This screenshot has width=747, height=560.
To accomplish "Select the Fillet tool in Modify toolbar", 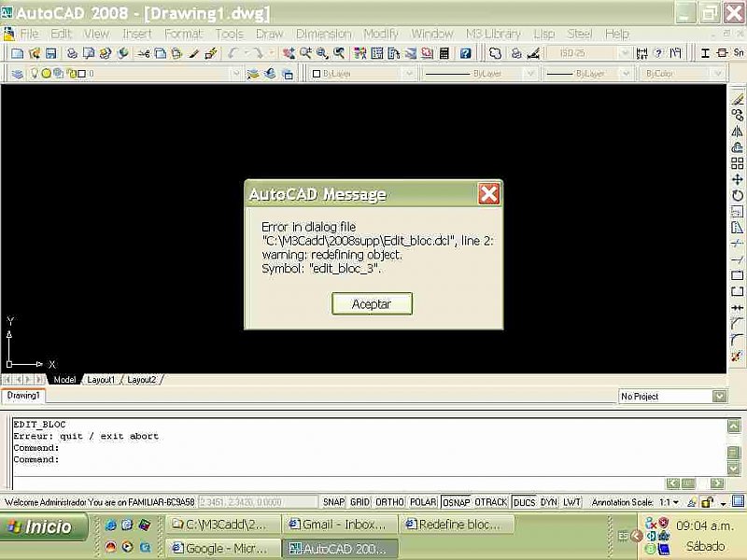I will click(x=737, y=340).
